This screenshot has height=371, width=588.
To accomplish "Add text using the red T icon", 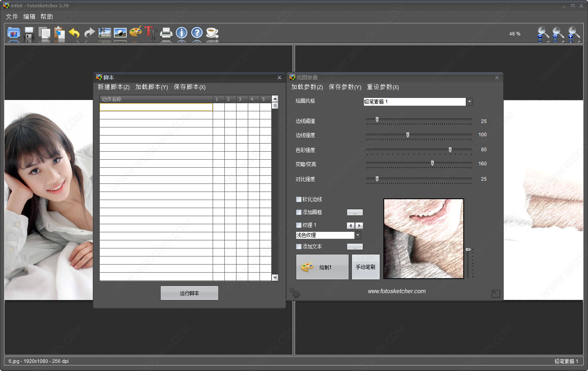I will click(x=151, y=32).
